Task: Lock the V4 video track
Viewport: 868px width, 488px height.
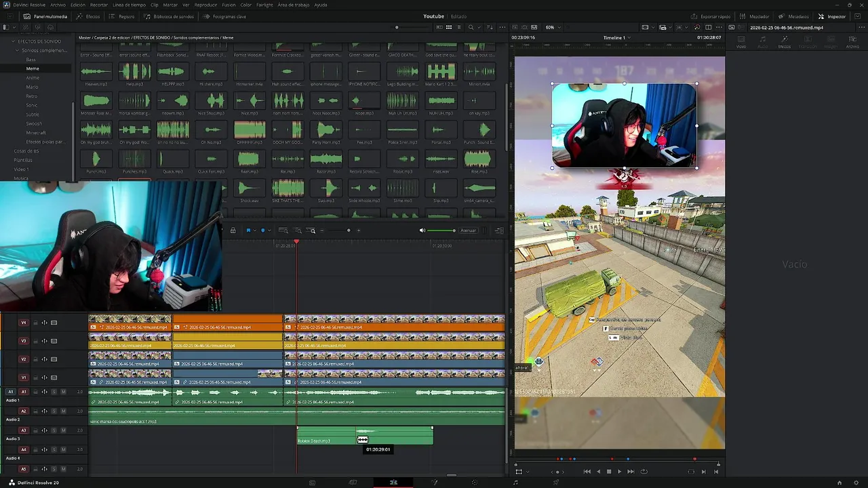Action: click(35, 323)
